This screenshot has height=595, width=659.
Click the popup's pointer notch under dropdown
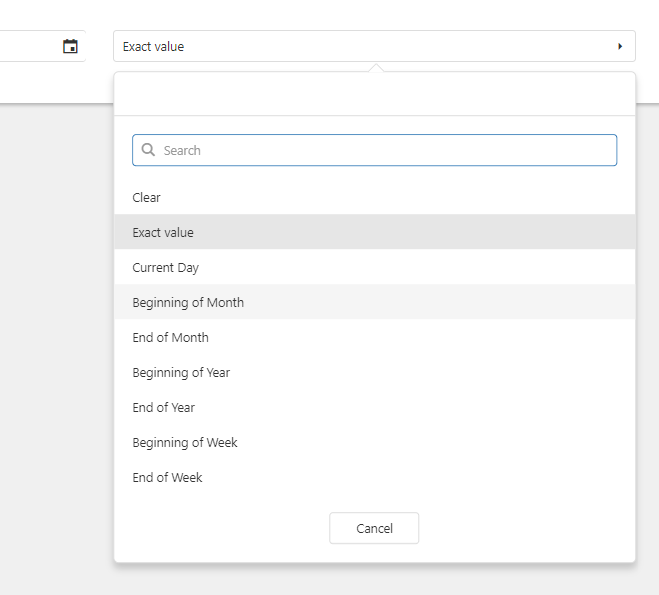pos(376,68)
